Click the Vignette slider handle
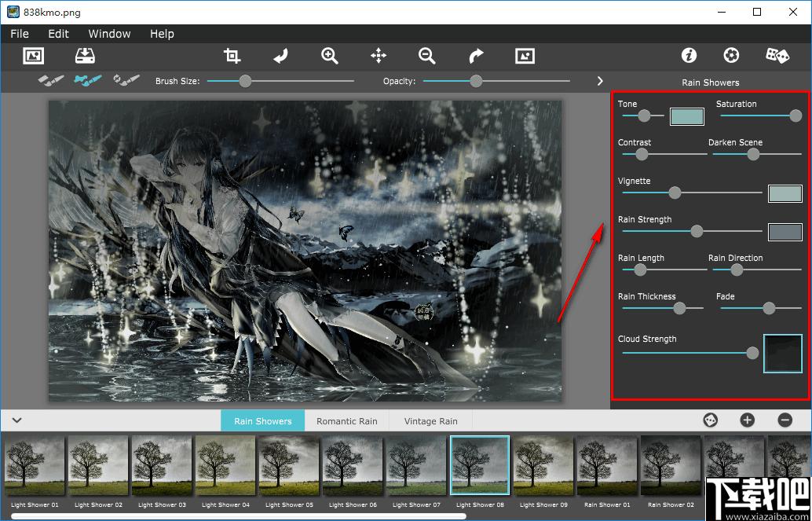 coord(675,193)
